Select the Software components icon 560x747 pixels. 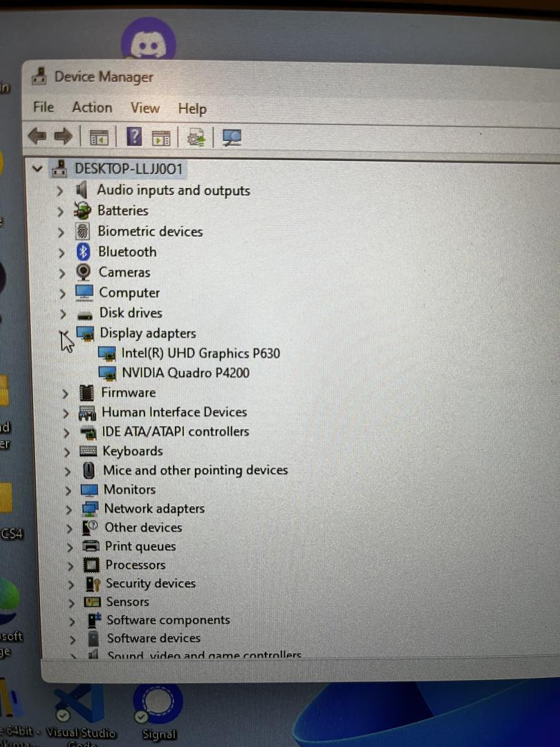[94, 620]
